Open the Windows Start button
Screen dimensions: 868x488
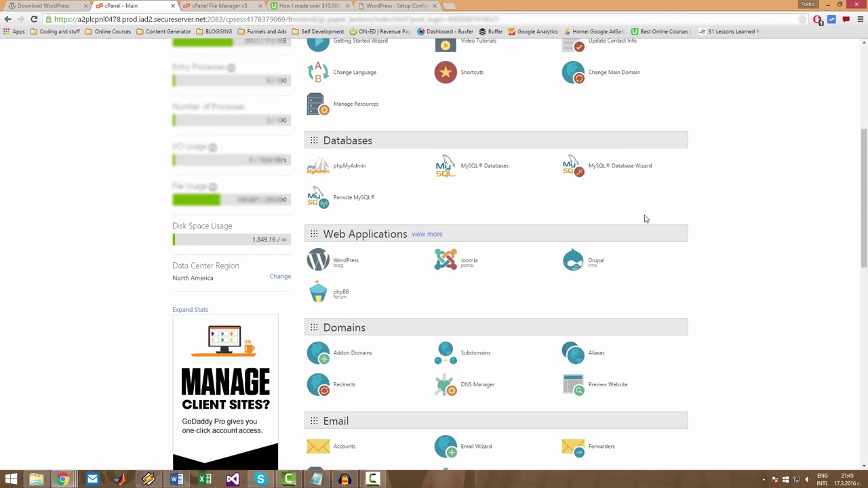(x=11, y=479)
